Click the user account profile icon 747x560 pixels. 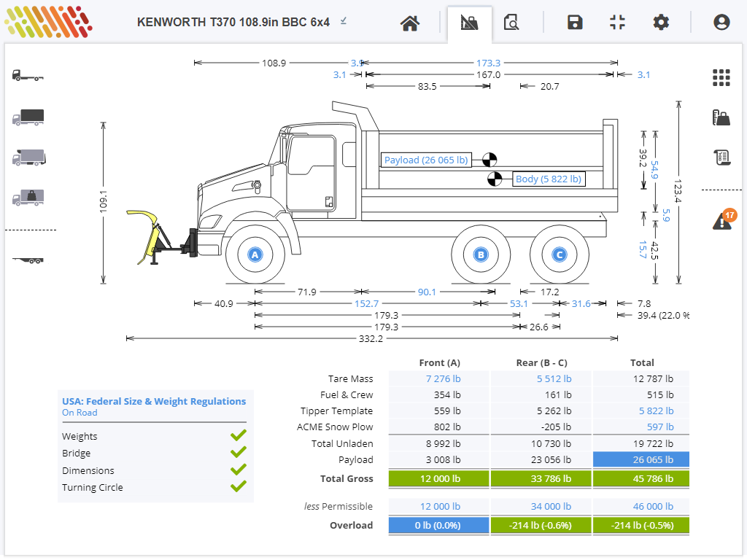click(721, 23)
